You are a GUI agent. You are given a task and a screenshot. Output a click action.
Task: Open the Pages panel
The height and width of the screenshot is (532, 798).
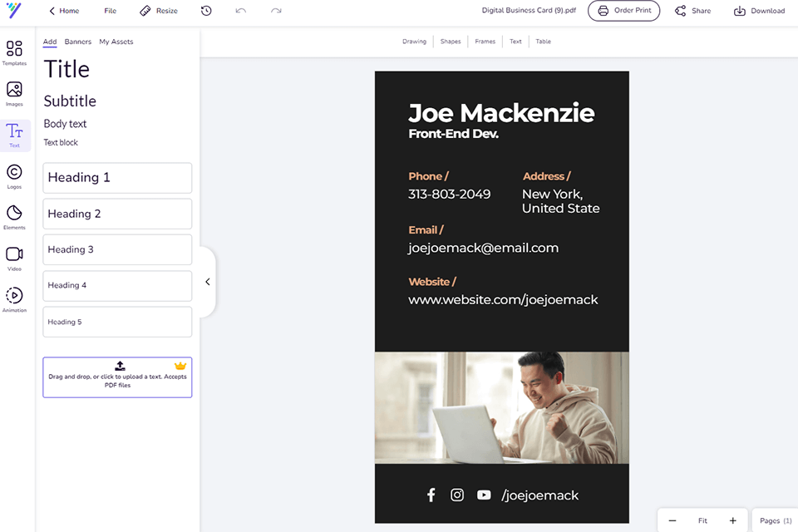(x=775, y=520)
